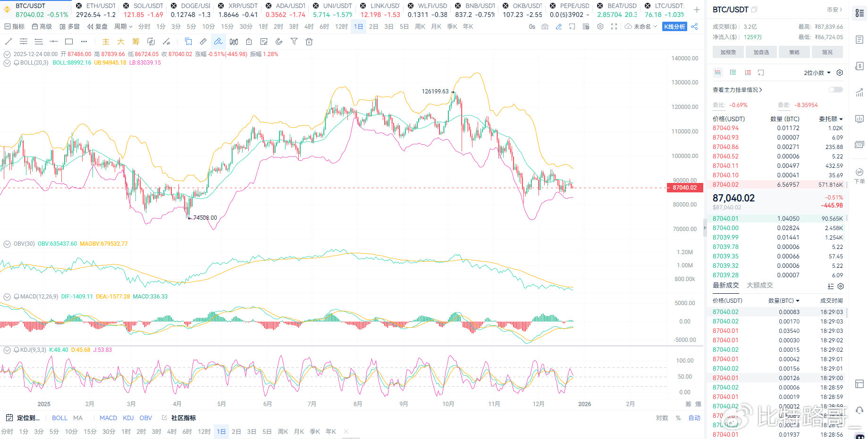Open the K线分析 button

pos(674,27)
